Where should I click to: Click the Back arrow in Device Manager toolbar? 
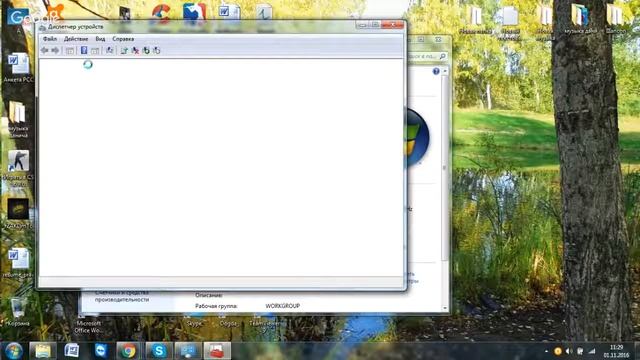pyautogui.click(x=44, y=50)
